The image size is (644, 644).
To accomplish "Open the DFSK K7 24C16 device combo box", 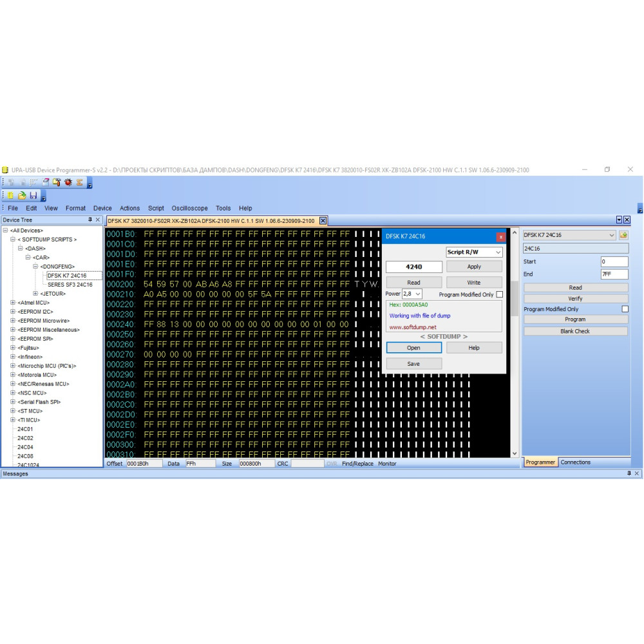I will (569, 235).
